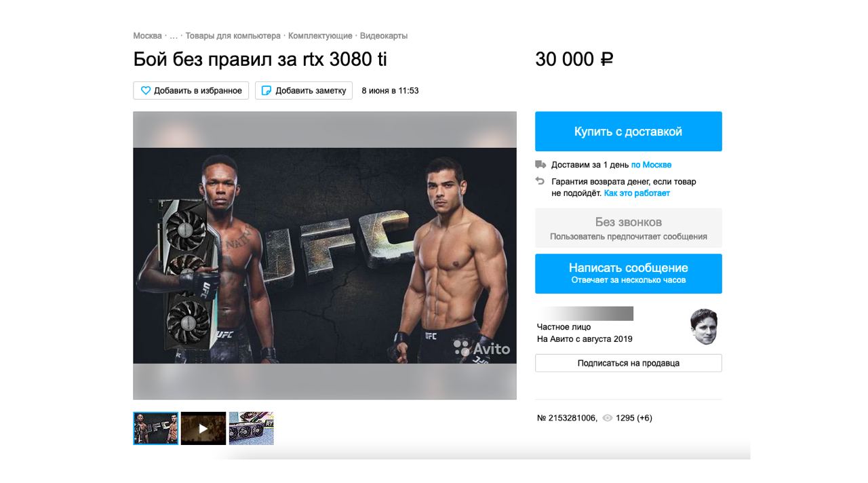
Task: Select the third graphics card thumbnail
Action: 251,428
